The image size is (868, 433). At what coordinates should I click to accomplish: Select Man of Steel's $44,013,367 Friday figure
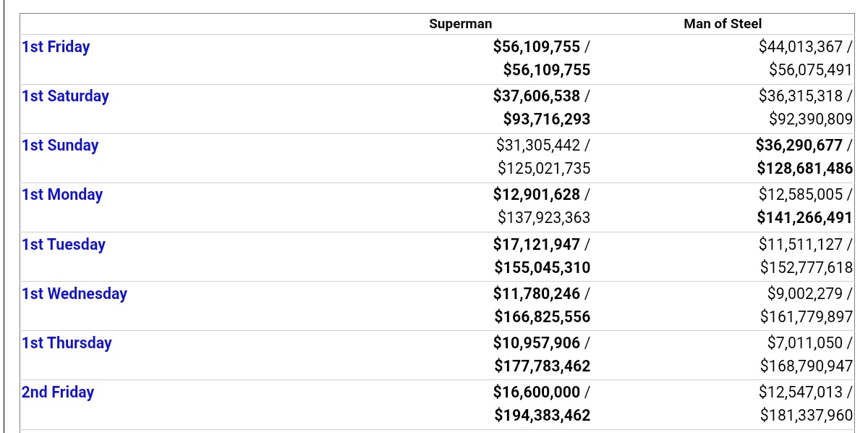[801, 47]
